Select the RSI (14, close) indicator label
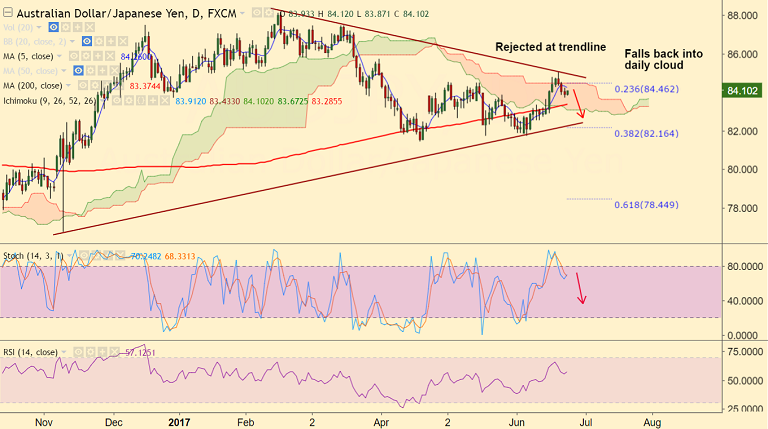The width and height of the screenshot is (768, 429). click(x=30, y=352)
